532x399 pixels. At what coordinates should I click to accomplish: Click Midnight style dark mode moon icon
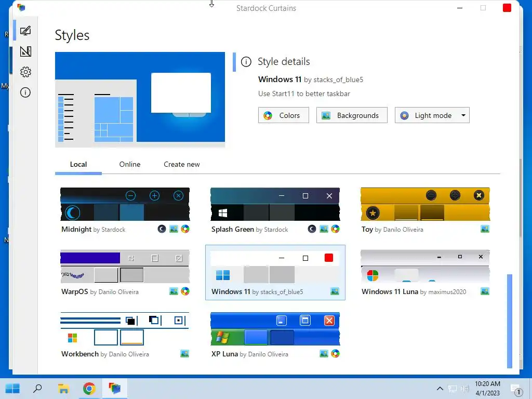(x=162, y=229)
